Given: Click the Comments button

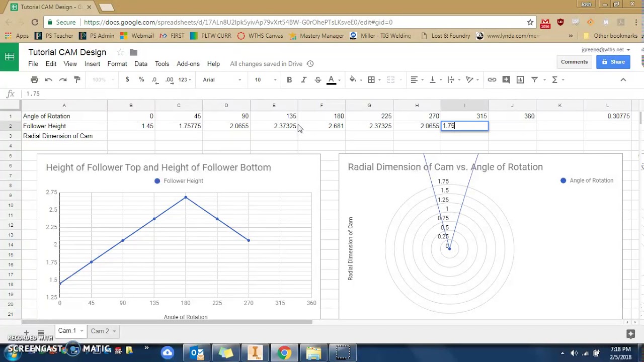Looking at the screenshot, I should tap(574, 62).
